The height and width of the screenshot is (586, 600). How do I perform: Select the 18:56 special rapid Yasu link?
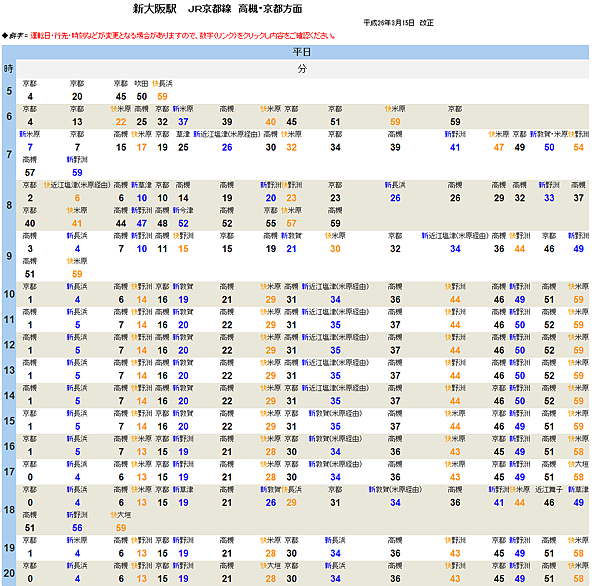coord(77,528)
